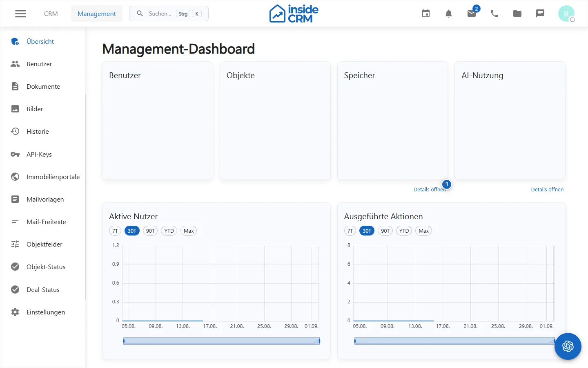
Task: Click the Einstellungen gear icon
Action: [15, 312]
